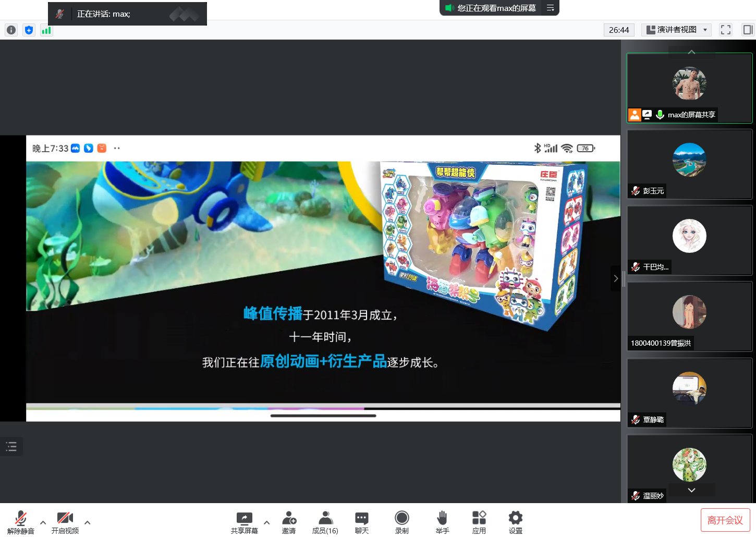The image size is (756, 537).
Task: Open the Chat window
Action: point(361,522)
